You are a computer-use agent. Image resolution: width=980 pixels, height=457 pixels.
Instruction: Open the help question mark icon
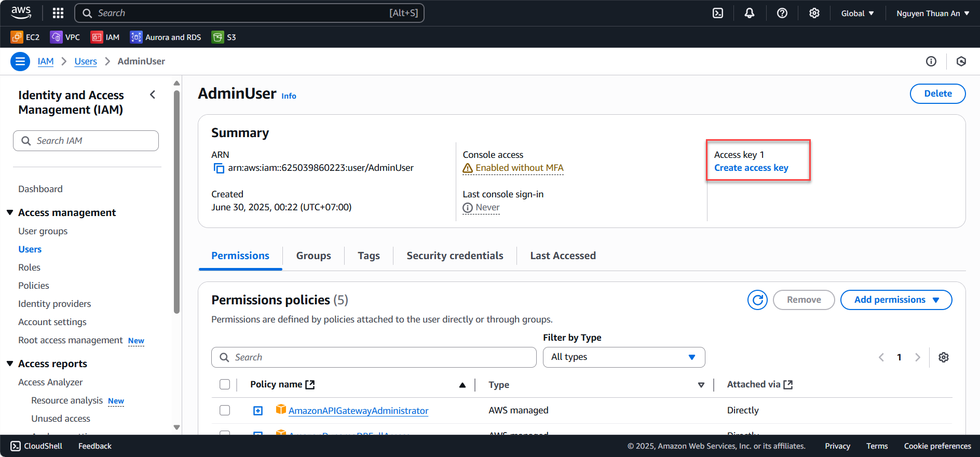pos(782,13)
